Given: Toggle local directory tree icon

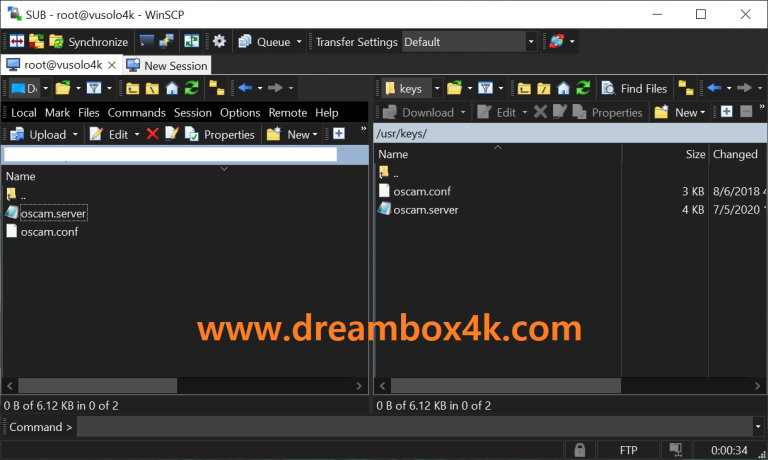Looking at the screenshot, I should [x=216, y=88].
